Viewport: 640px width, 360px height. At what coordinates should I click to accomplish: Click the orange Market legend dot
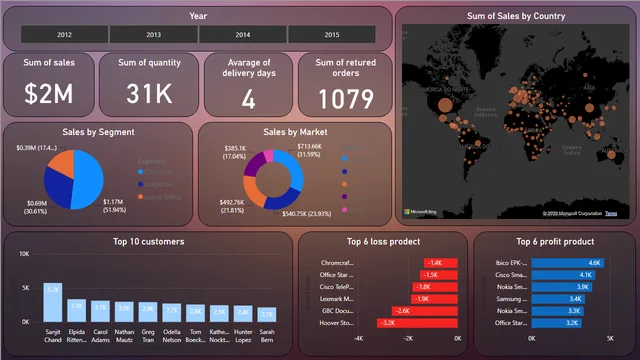344,184
